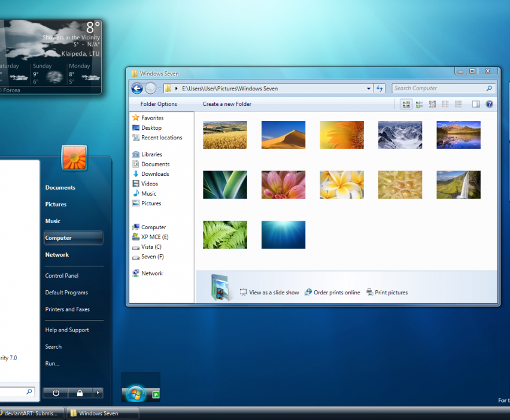
Task: Select the waterfall wallpaper thumbnail
Action: coord(458,185)
